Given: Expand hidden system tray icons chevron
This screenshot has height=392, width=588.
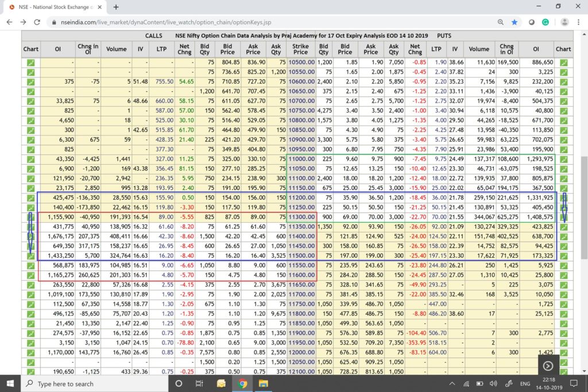Looking at the screenshot, I should coord(452,383).
